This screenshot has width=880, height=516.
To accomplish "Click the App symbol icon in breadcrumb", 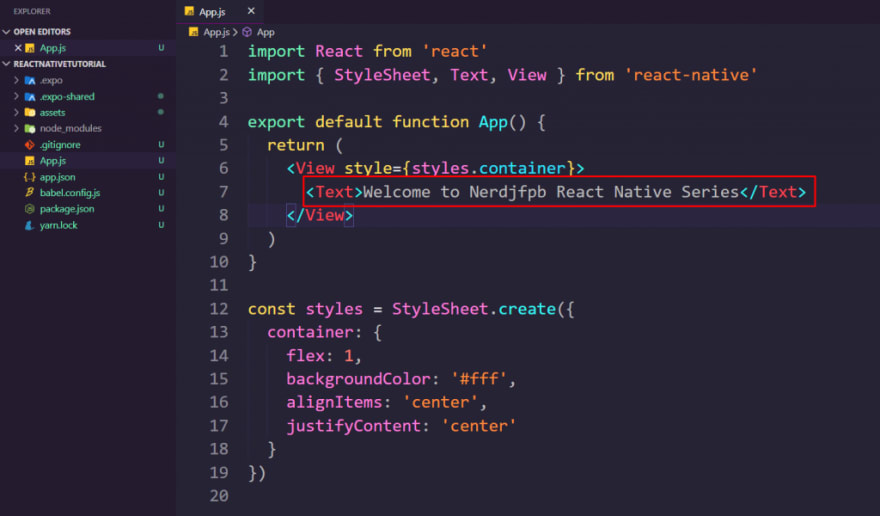I will pyautogui.click(x=247, y=32).
